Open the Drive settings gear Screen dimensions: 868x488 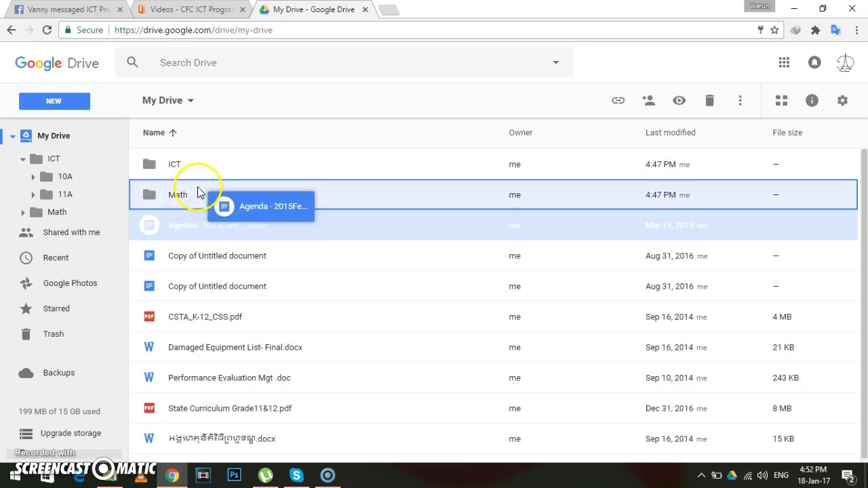[842, 100]
